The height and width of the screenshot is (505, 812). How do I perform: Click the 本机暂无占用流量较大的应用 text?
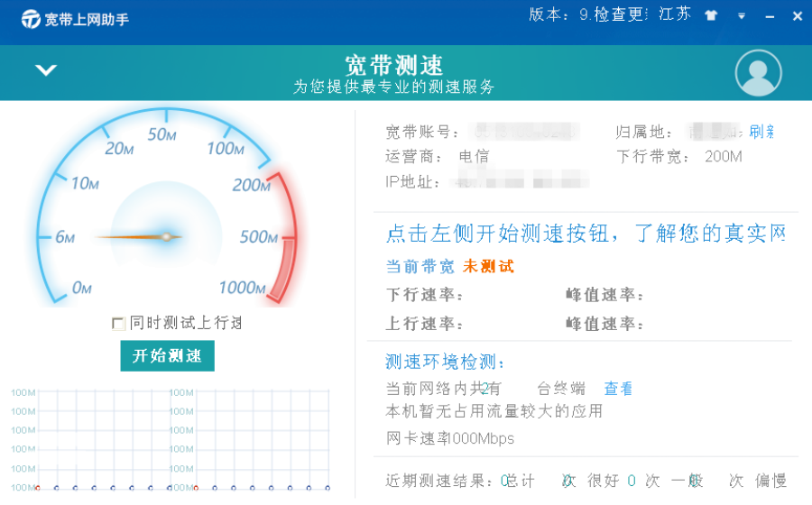[x=494, y=411]
